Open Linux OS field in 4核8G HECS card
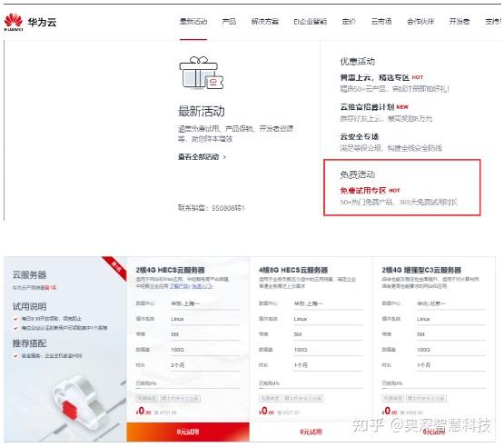Image resolution: width=504 pixels, height=447 pixels. point(328,319)
